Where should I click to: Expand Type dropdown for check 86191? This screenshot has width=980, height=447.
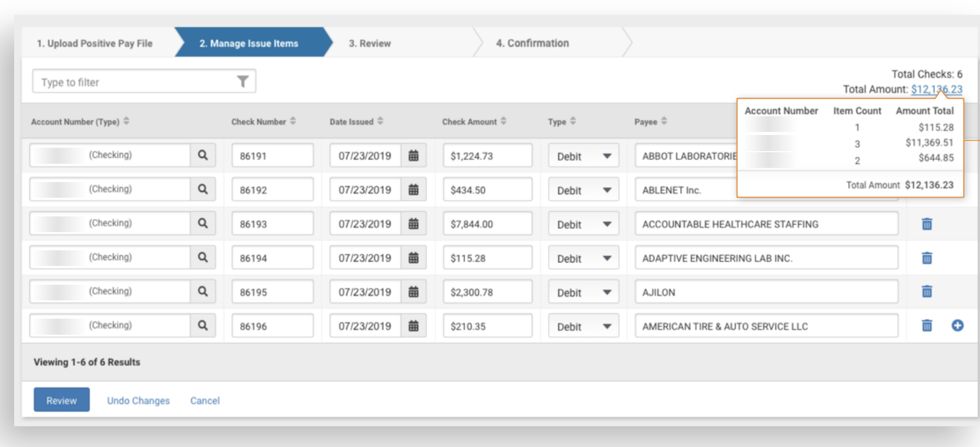(x=584, y=156)
